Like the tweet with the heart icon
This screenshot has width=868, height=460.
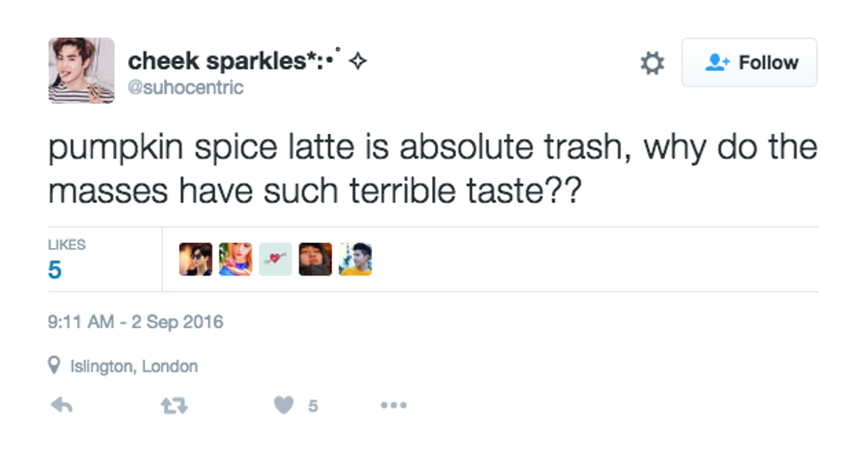(283, 405)
